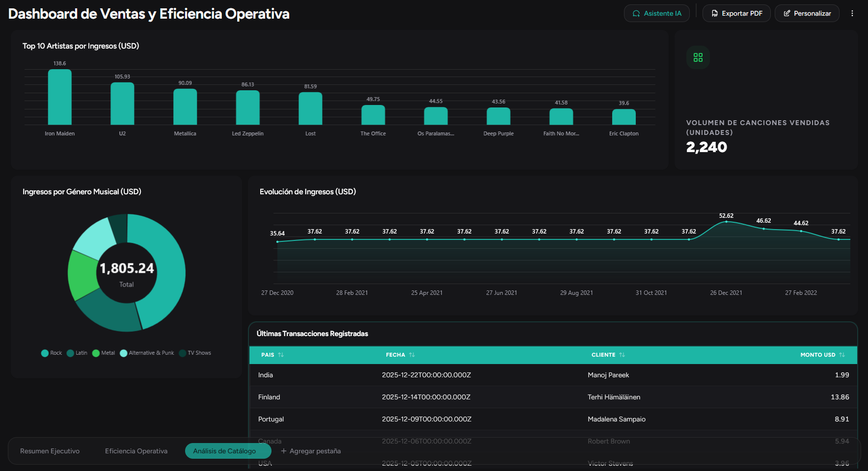This screenshot has width=868, height=471.
Task: Click the plus icon of Agregar pestaña
Action: point(283,451)
